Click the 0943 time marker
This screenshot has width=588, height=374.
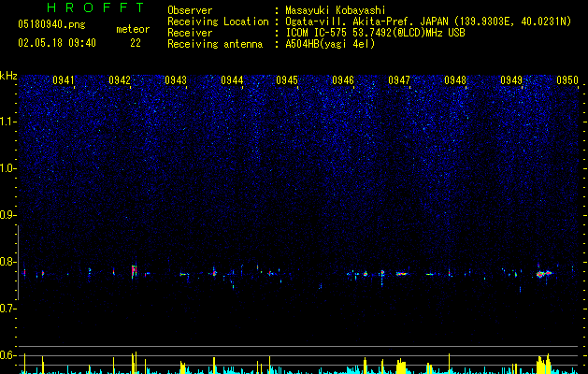coord(176,80)
